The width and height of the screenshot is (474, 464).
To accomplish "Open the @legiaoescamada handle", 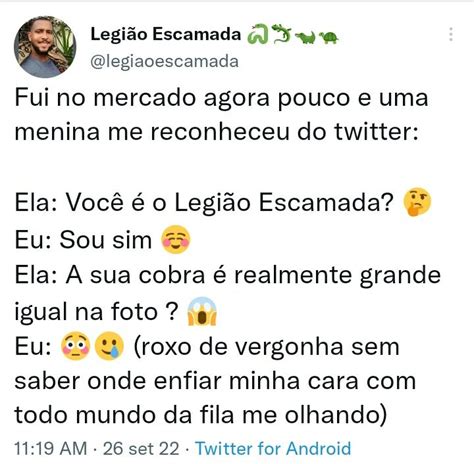I will click(x=164, y=61).
